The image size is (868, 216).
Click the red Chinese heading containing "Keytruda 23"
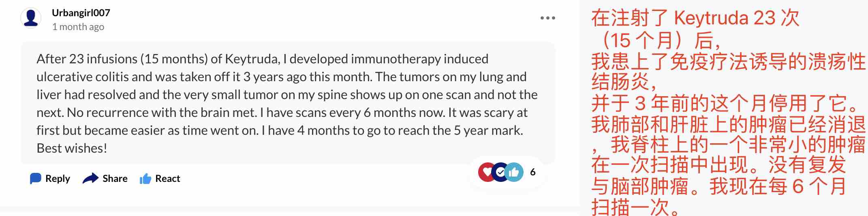pos(695,19)
